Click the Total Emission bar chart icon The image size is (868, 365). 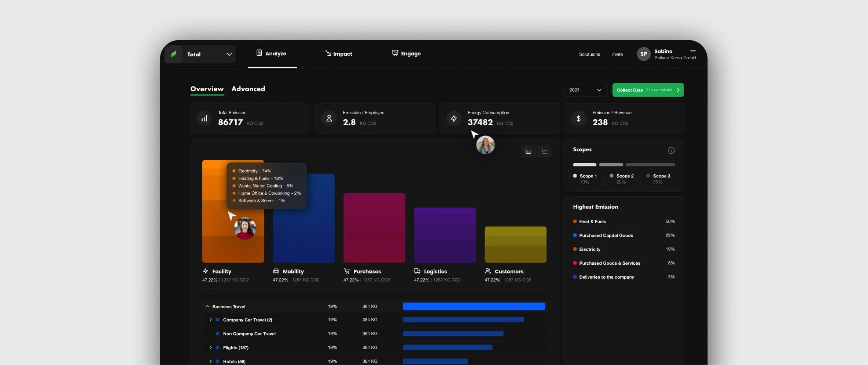coord(204,118)
